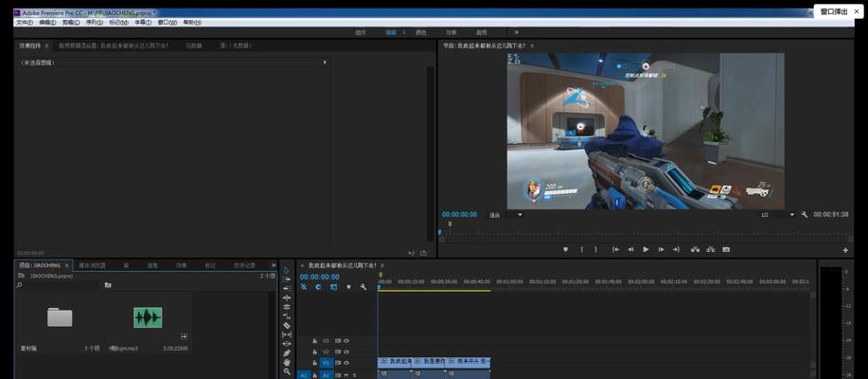Select the Hand tool
868x379 pixels.
pyautogui.click(x=286, y=362)
